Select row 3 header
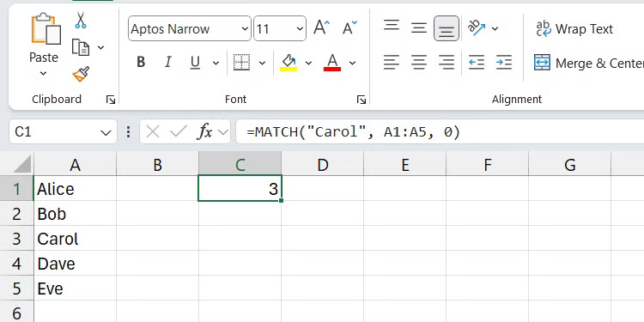Image resolution: width=644 pixels, height=322 pixels. coord(16,239)
